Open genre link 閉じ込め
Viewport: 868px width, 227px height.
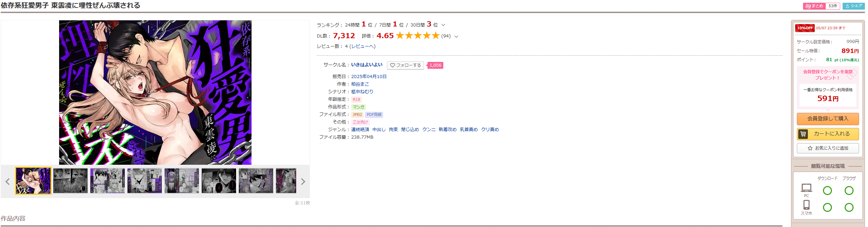tap(410, 130)
